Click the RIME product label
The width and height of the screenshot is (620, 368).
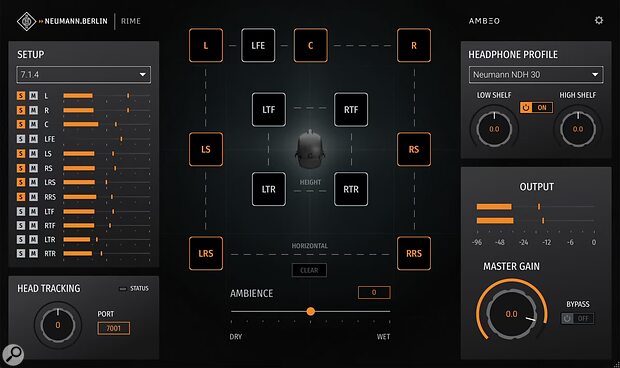tap(131, 21)
